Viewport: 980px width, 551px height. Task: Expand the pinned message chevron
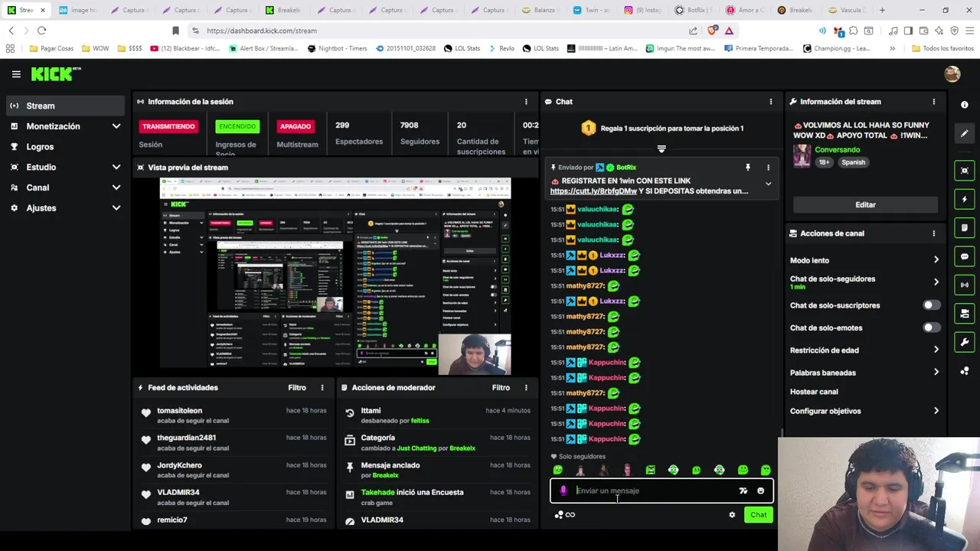coord(768,184)
